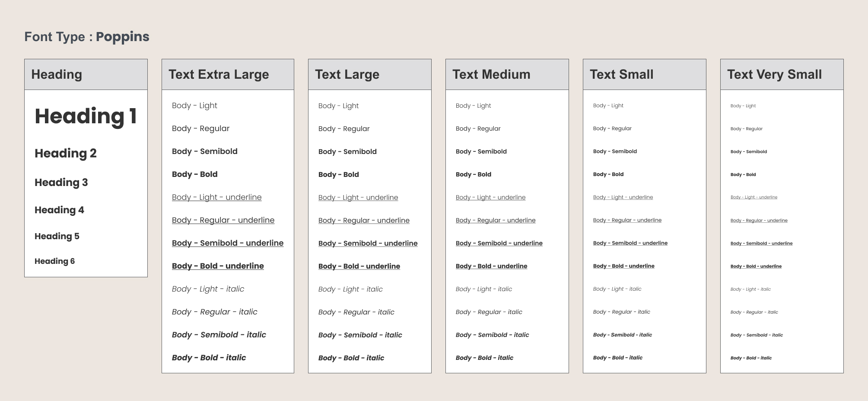Click 'Body - Regular' under Text Extra Large
Screen dimensions: 868x401
[x=200, y=128]
